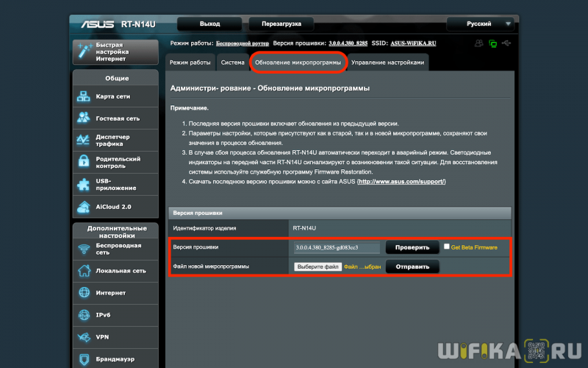Screen dimensions: 588x368
Task: Select the Гостевая сеть guest network icon
Action: (x=84, y=118)
